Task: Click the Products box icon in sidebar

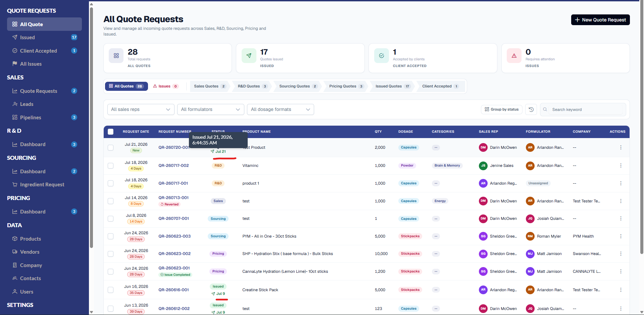Action: (15, 239)
